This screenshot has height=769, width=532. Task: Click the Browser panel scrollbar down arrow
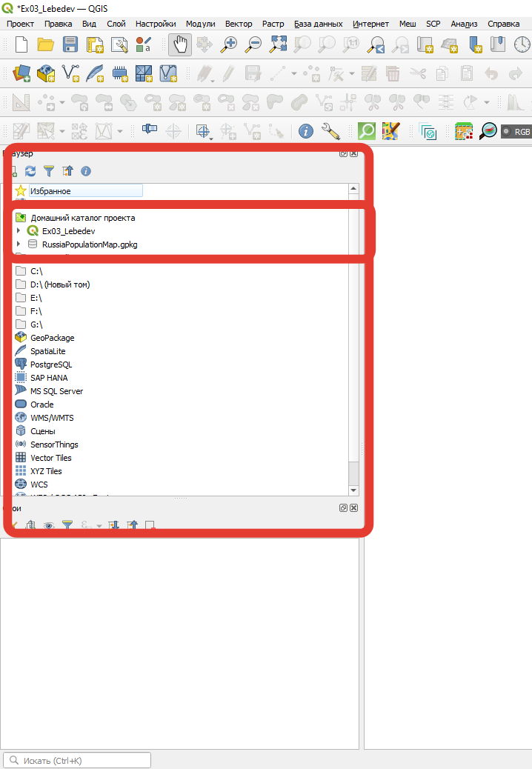point(353,490)
